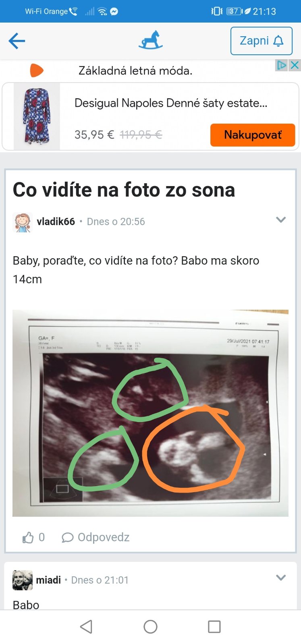Open the AdChoices info triangle icon
The width and height of the screenshot is (301, 644).
(282, 65)
